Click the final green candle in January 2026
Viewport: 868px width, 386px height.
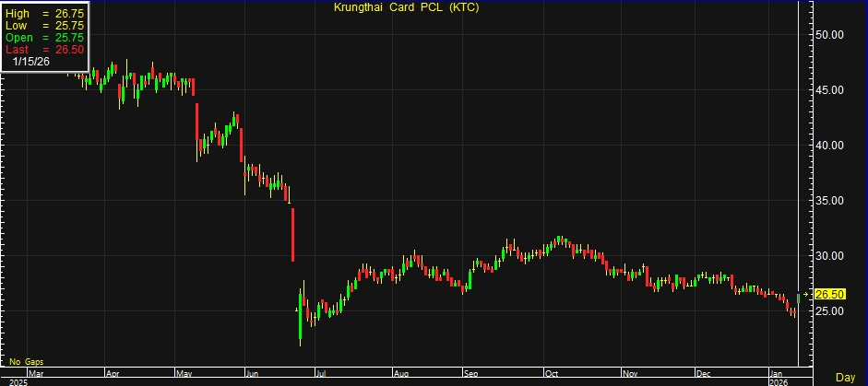pos(798,299)
